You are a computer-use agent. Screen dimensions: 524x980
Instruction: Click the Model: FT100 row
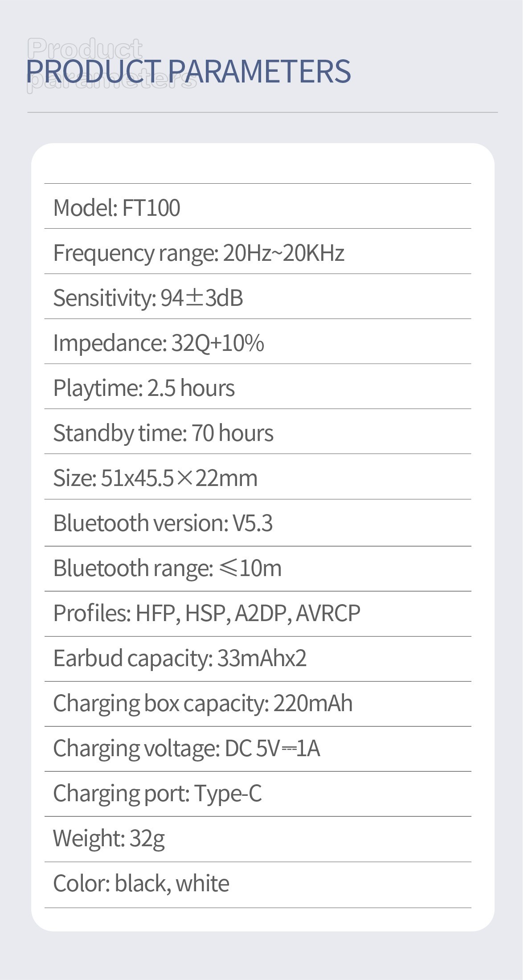(x=117, y=208)
